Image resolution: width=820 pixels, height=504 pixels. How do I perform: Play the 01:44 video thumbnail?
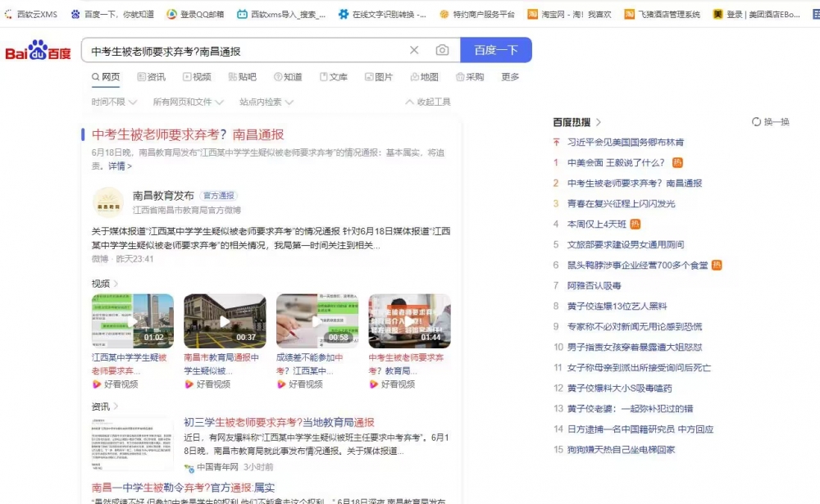click(x=409, y=321)
